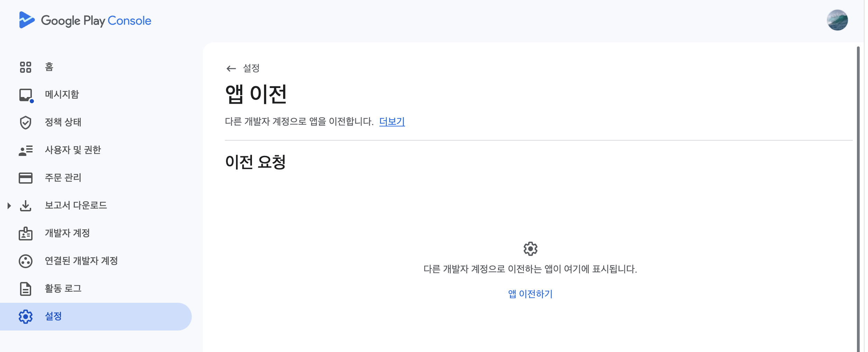Open 주문 관리 via the card icon
This screenshot has width=868, height=352.
pos(25,178)
